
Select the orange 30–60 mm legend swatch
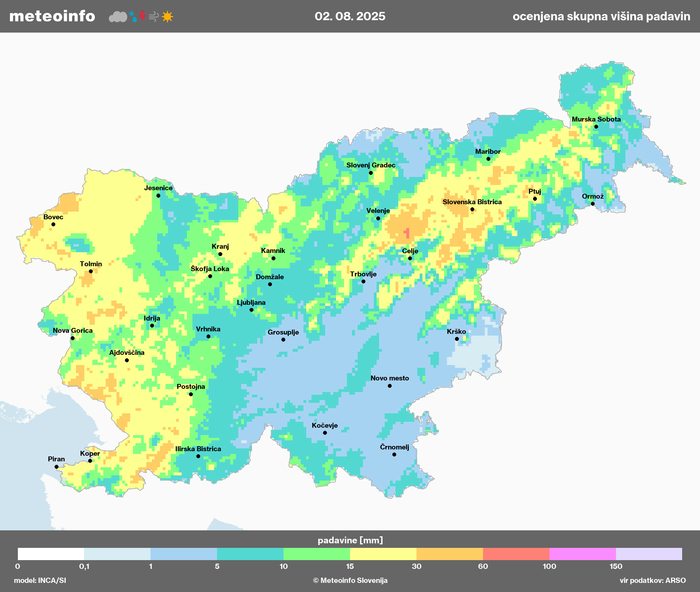coord(449,554)
